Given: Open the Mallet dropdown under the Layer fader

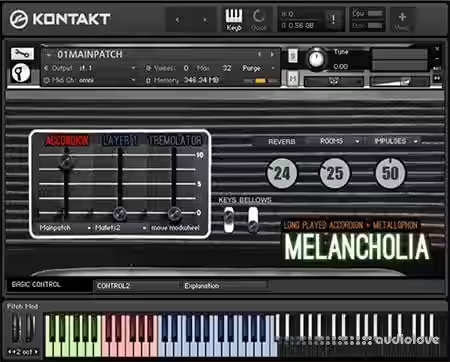Looking at the screenshot, I should 144,228.
